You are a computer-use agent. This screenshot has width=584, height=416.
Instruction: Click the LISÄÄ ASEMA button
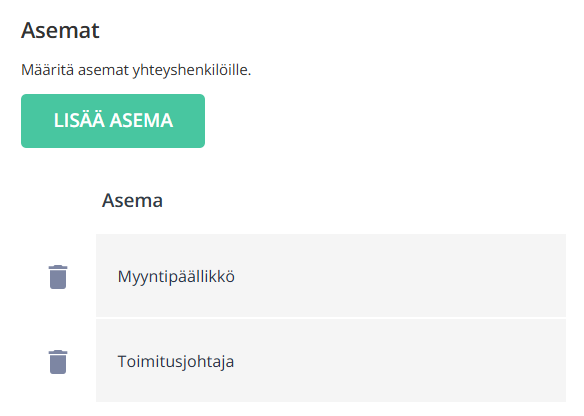click(113, 121)
